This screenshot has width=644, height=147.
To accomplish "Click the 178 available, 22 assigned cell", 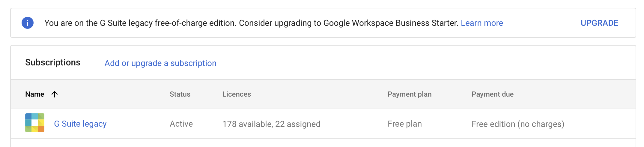I will click(271, 124).
